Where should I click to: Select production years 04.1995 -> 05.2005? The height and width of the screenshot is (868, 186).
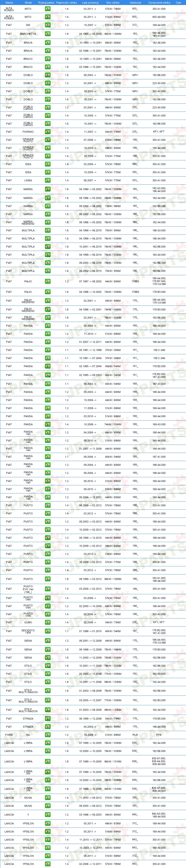[90, 34]
